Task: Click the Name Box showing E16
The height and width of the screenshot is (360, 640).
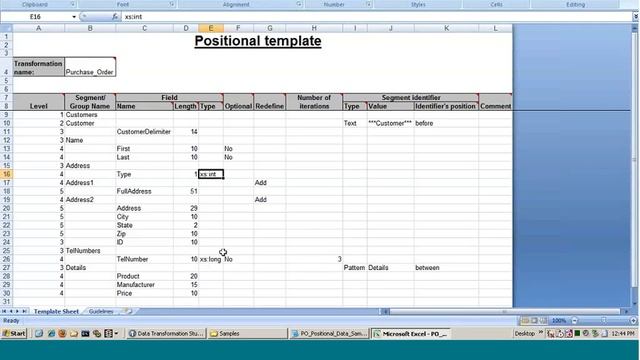Action: click(35, 17)
